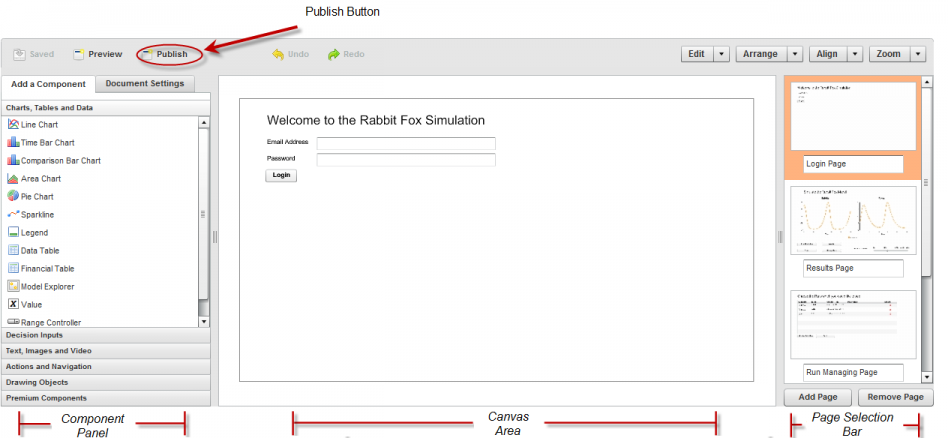Image resolution: width=948 pixels, height=438 pixels.
Task: Expand the Actions and Navigation section
Action: 106,367
